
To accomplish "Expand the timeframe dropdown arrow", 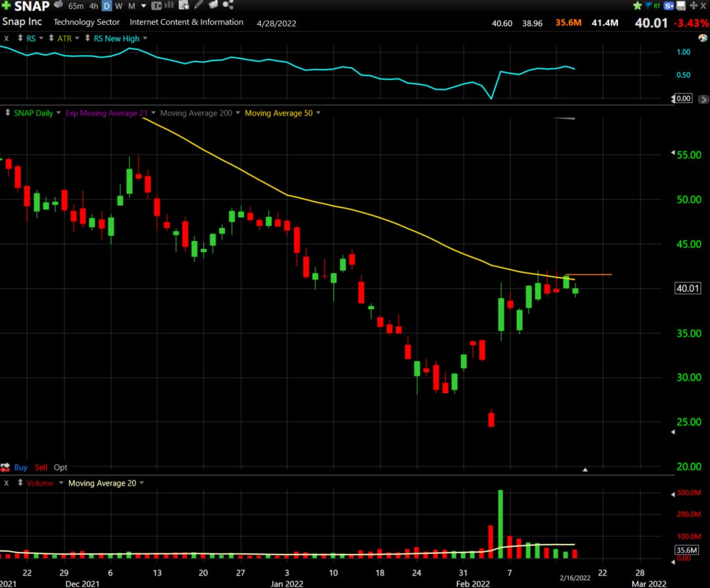I will pyautogui.click(x=144, y=6).
